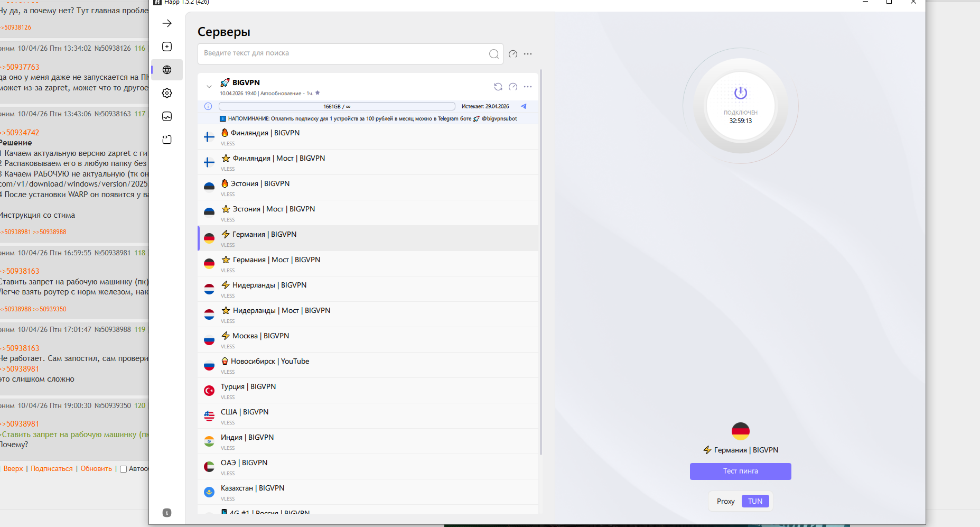Click the info circle in BIGVPN traffic row
Image resolution: width=980 pixels, height=527 pixels.
tap(208, 106)
